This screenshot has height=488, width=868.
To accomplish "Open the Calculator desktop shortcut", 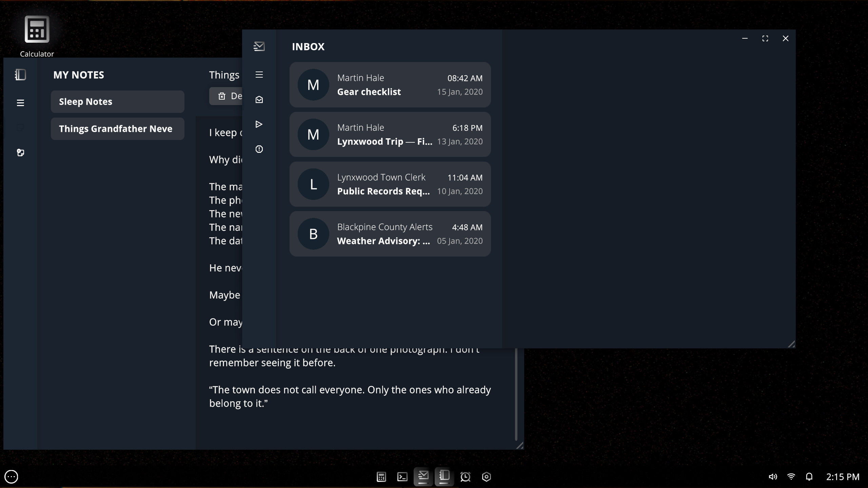I will tap(37, 36).
